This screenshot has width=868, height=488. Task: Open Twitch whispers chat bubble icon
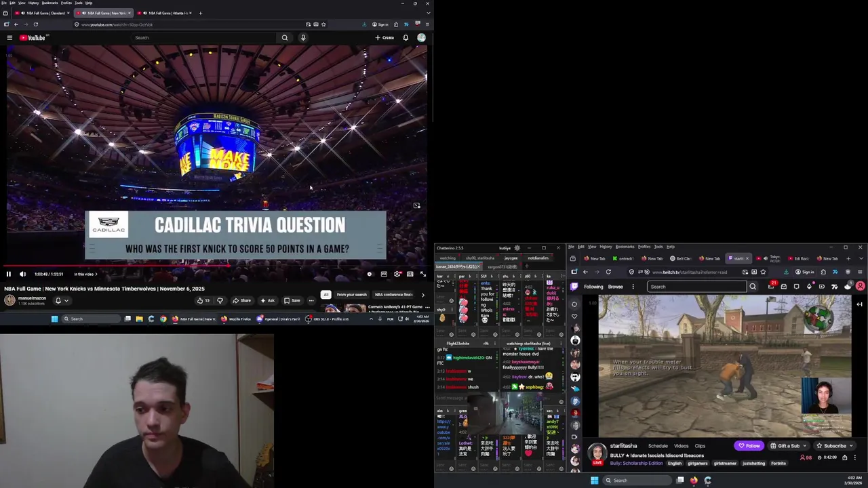click(796, 287)
